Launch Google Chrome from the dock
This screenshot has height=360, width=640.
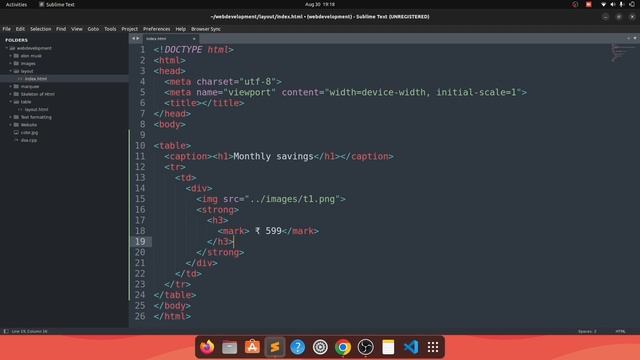coord(343,347)
